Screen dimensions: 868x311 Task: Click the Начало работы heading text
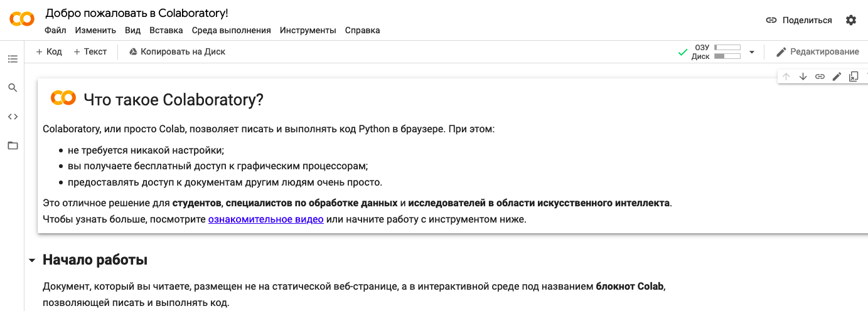click(95, 260)
